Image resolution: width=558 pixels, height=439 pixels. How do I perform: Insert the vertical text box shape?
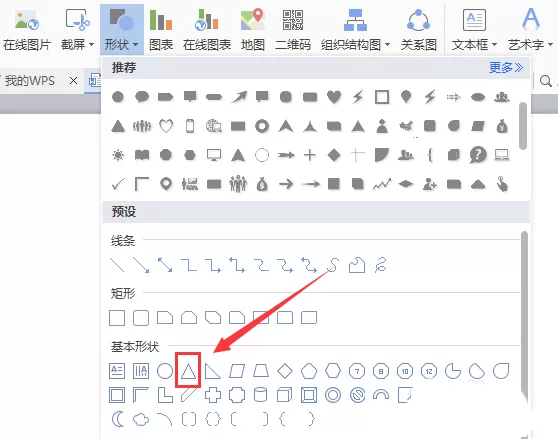pos(141,371)
